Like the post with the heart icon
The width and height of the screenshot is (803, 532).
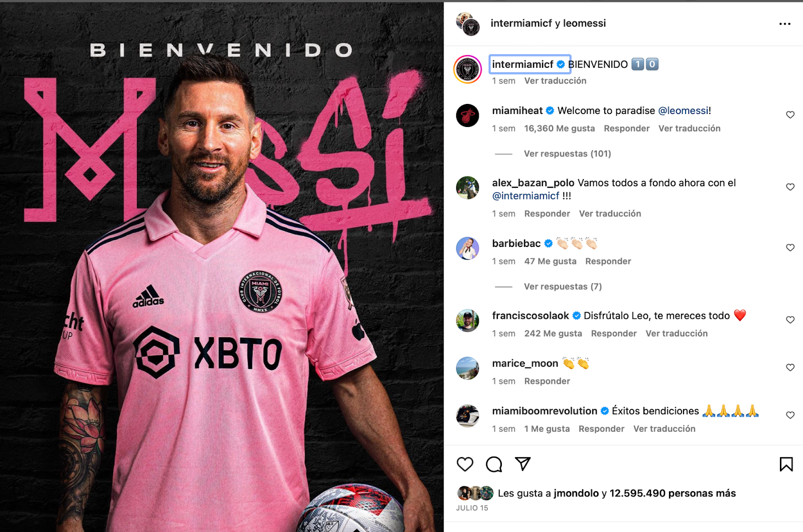pos(465,464)
